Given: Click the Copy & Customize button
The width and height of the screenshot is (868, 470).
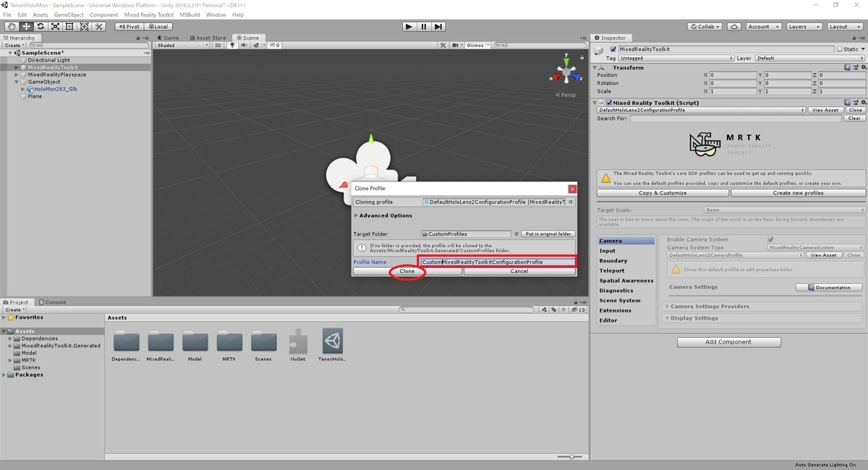Looking at the screenshot, I should click(x=663, y=193).
